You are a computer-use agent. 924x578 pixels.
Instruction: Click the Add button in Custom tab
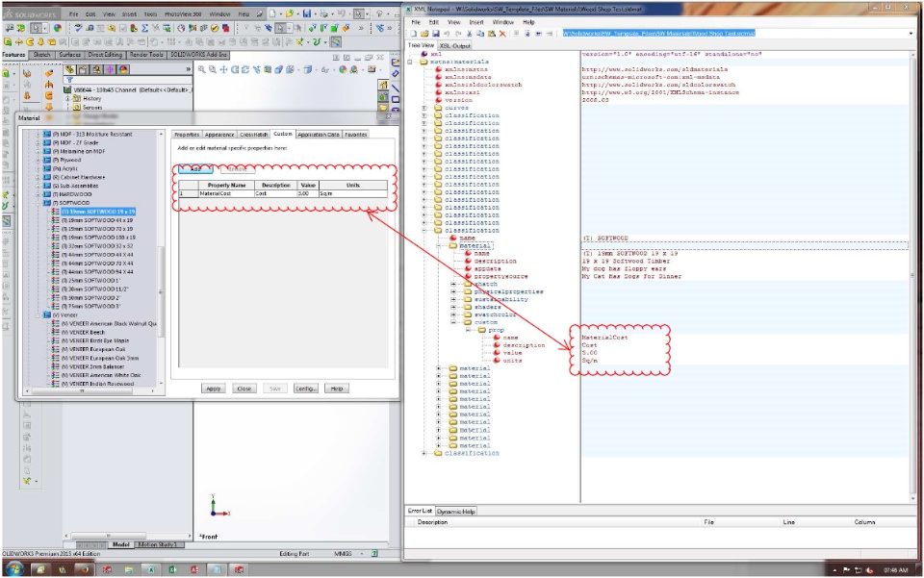coord(195,169)
